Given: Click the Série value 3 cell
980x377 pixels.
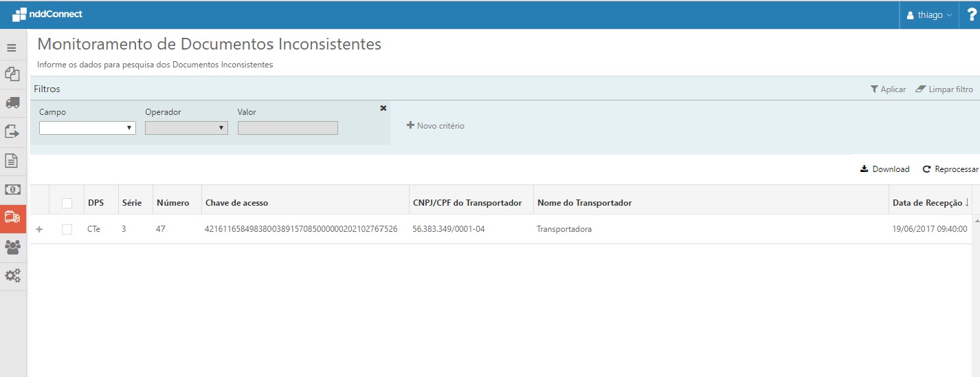Looking at the screenshot, I should click(x=124, y=229).
